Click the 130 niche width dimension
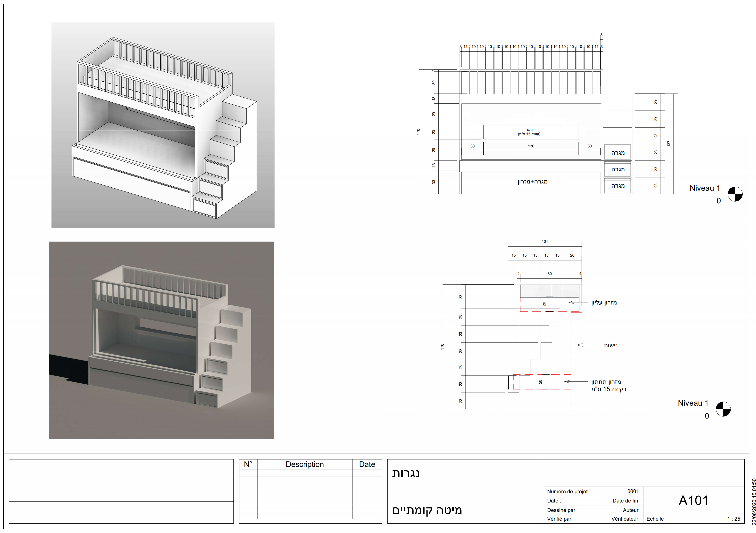Screen dimensions: 756x533 (531, 146)
